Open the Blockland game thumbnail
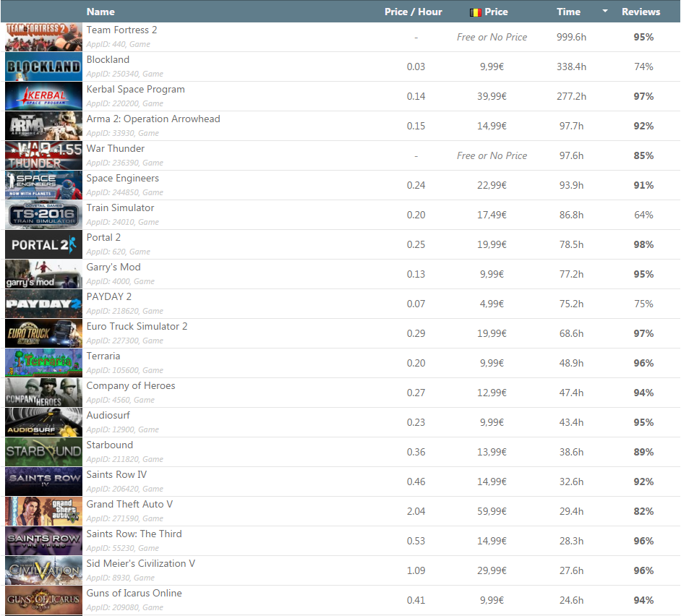The height and width of the screenshot is (616, 681). [43, 67]
